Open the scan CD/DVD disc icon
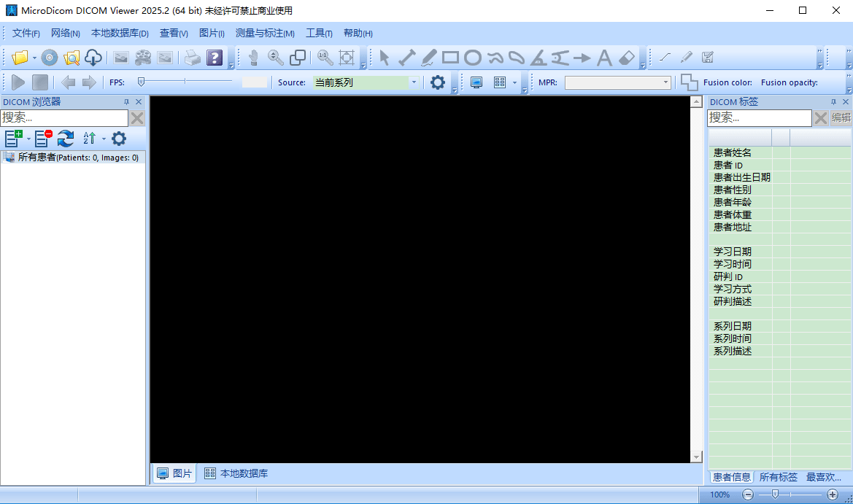This screenshot has height=504, width=853. [x=50, y=58]
